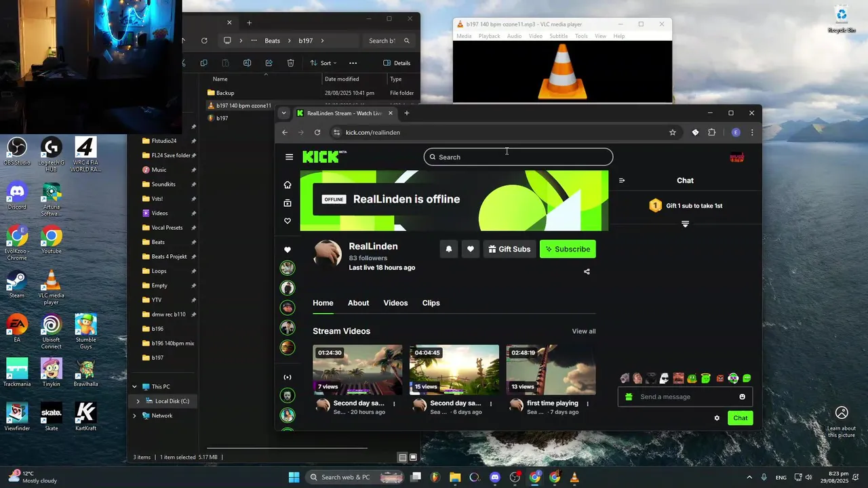Screen dimensions: 868x488
Task: Open options menu for the first time playing video
Action: [587, 404]
